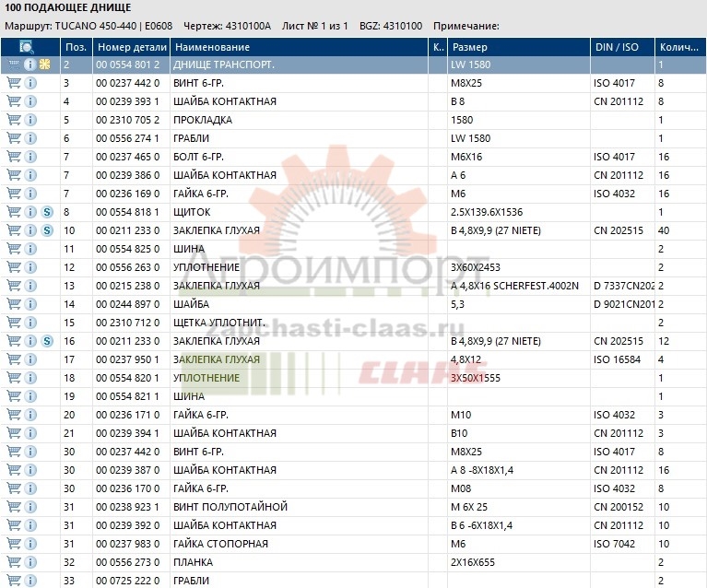The width and height of the screenshot is (707, 588).
Task: Click the К.. column header
Action: [438, 47]
